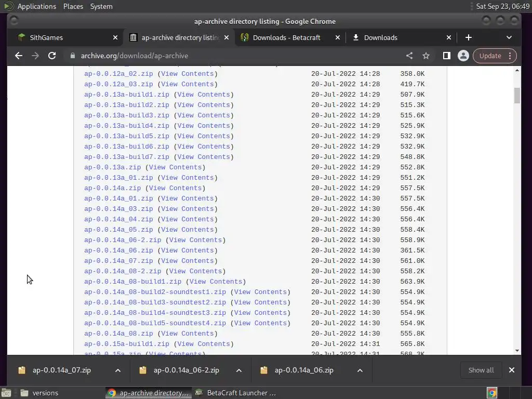This screenshot has height=399, width=532.
Task: Switch to the SithGames tab
Action: click(68, 37)
